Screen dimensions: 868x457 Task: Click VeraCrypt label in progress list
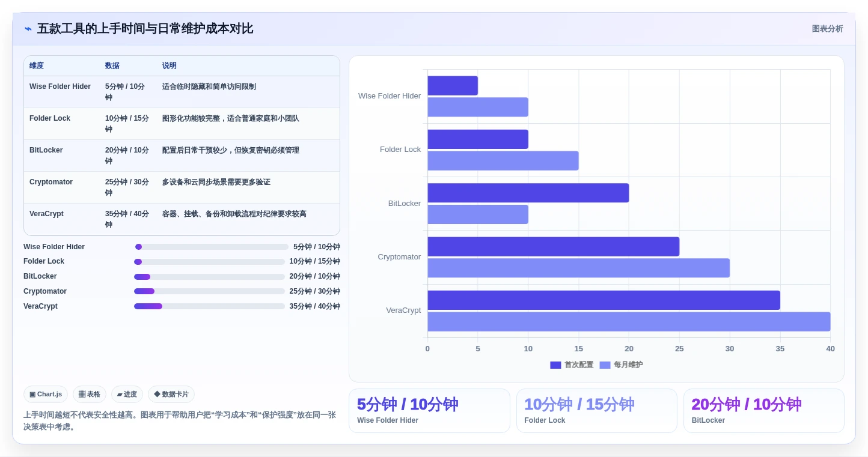41,306
